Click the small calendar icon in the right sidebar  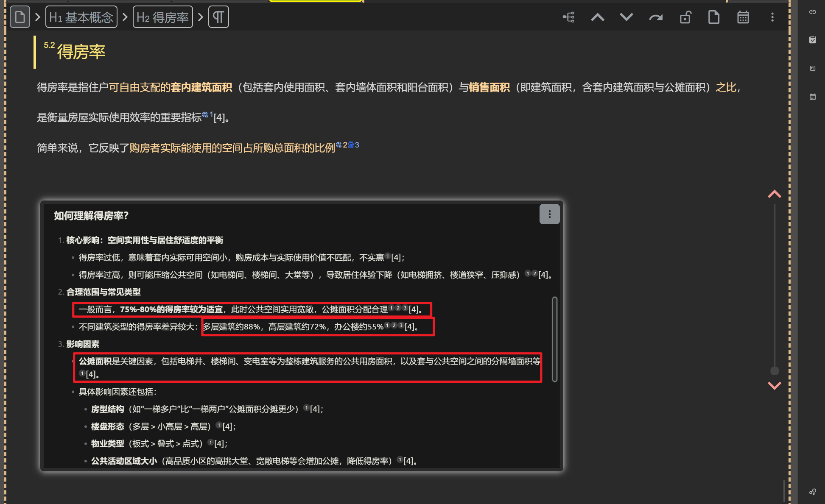click(812, 97)
